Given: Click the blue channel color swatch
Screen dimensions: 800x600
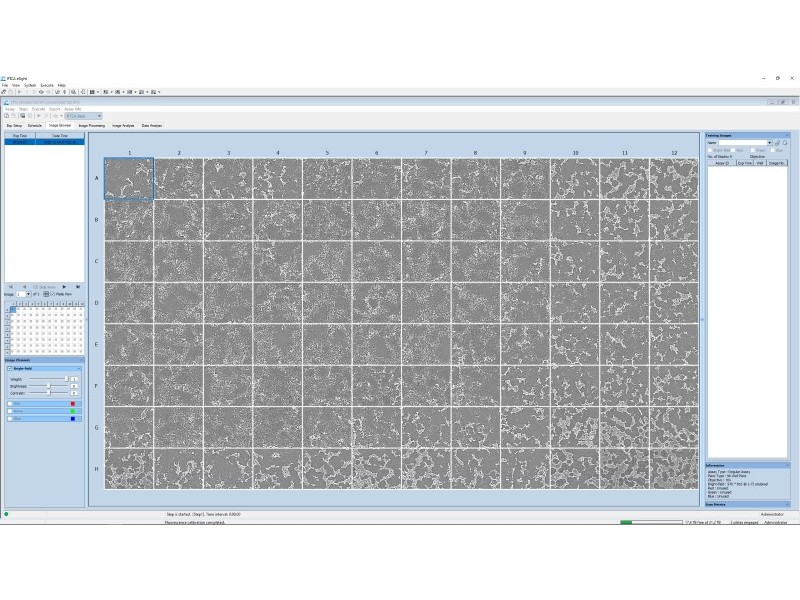Looking at the screenshot, I should (73, 419).
